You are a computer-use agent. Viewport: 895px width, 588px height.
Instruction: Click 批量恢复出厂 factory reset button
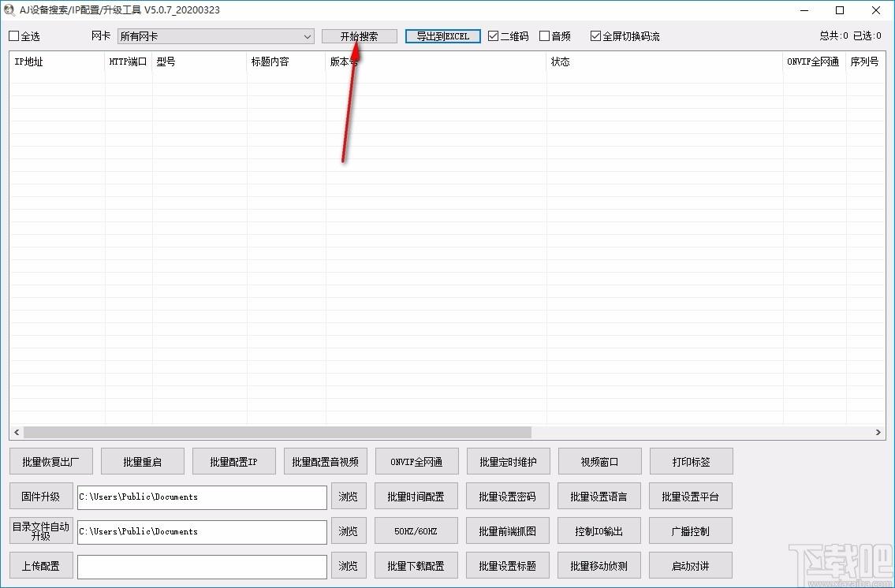(x=50, y=461)
